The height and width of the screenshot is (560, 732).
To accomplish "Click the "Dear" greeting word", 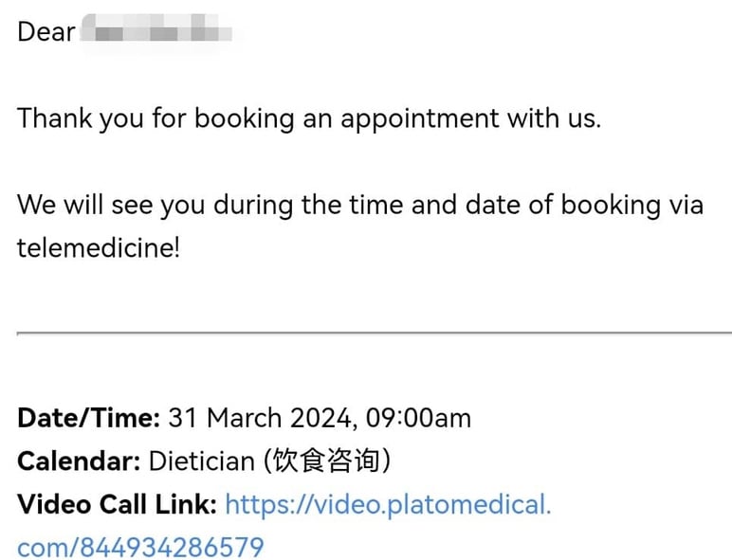I will point(46,32).
